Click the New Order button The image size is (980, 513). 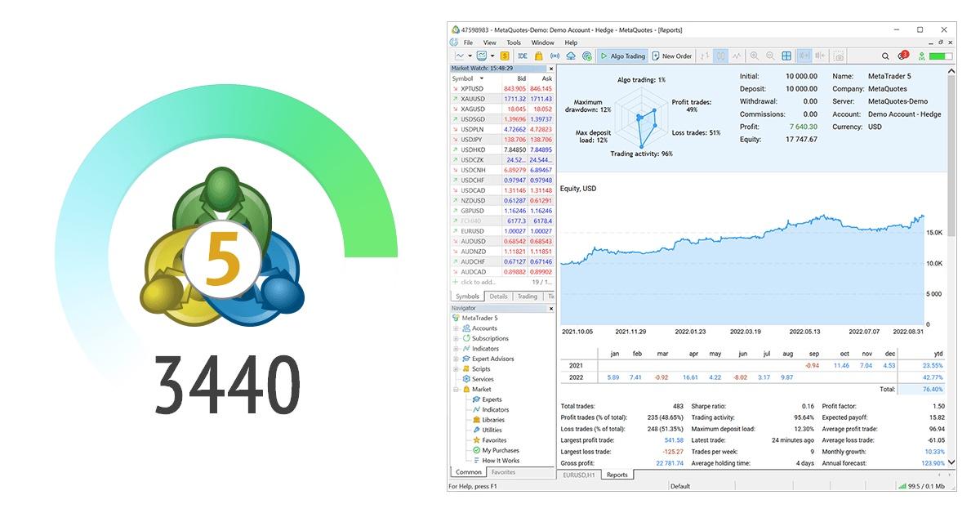(672, 56)
